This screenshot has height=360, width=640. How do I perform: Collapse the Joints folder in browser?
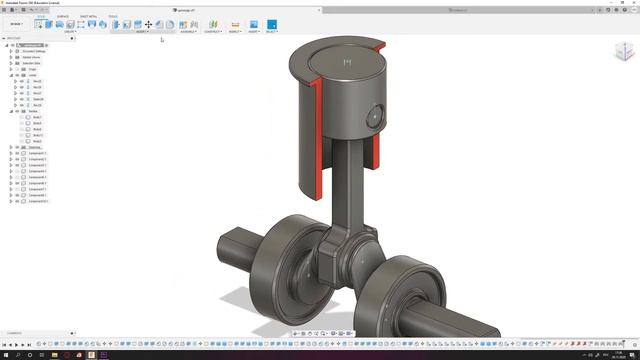11,76
